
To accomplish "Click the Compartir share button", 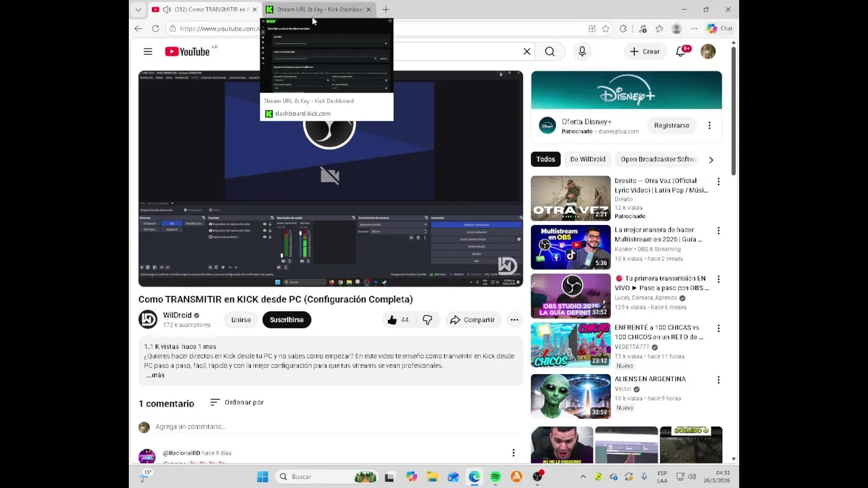I will (x=473, y=320).
